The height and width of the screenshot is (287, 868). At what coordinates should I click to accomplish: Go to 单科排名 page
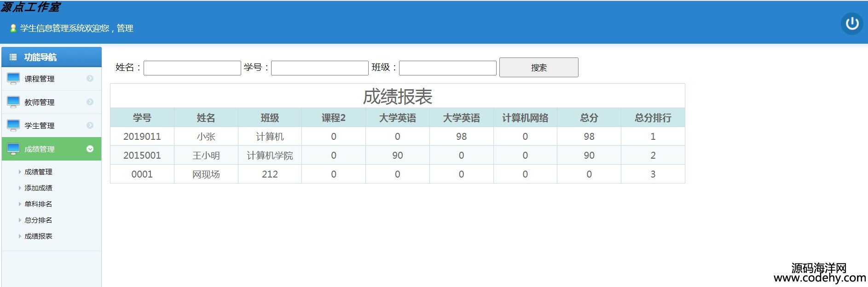click(x=38, y=204)
